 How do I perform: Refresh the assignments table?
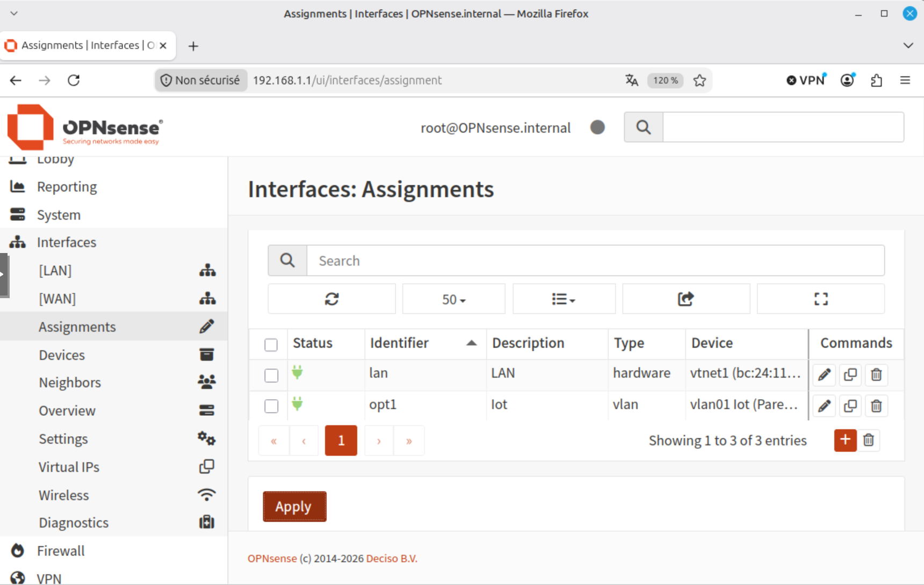pos(331,299)
